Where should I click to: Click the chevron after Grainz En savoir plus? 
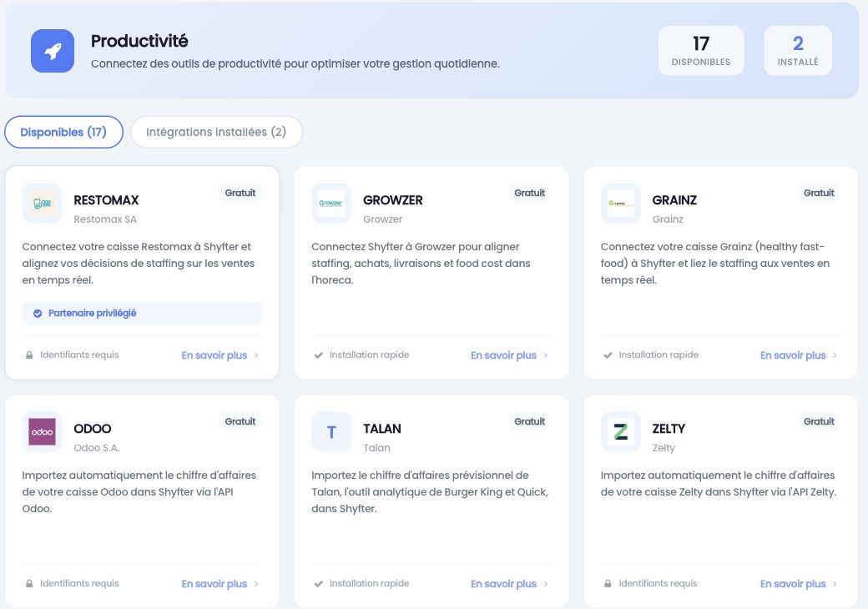835,355
